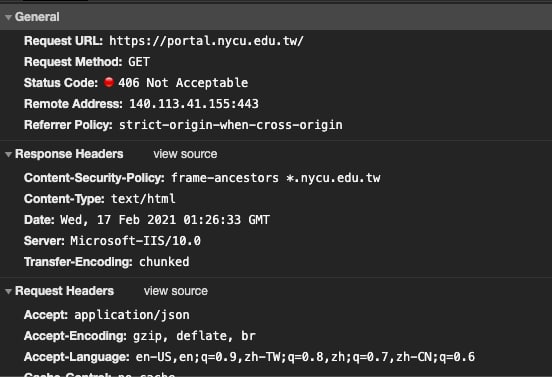Click the Request Method GET value

pos(139,62)
